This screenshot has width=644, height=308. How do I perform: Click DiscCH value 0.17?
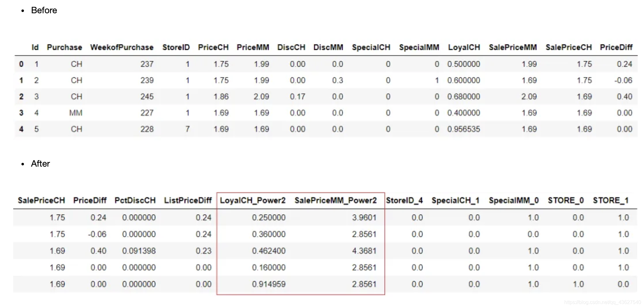point(297,97)
